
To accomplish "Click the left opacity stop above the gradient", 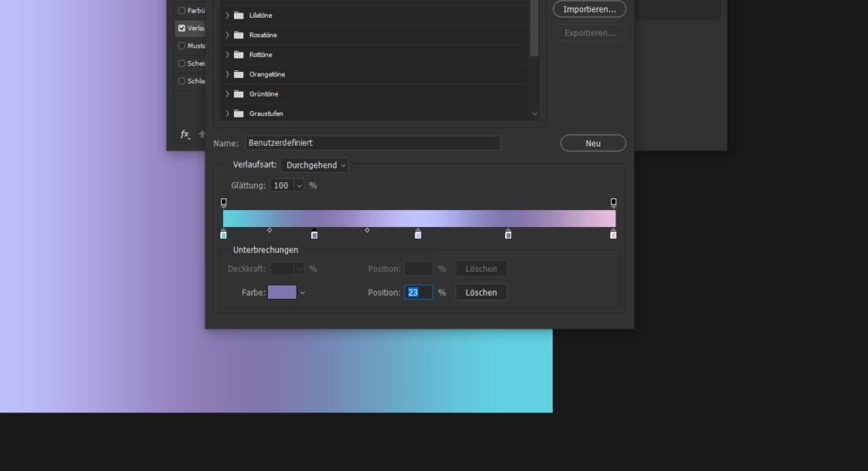I will pyautogui.click(x=224, y=203).
